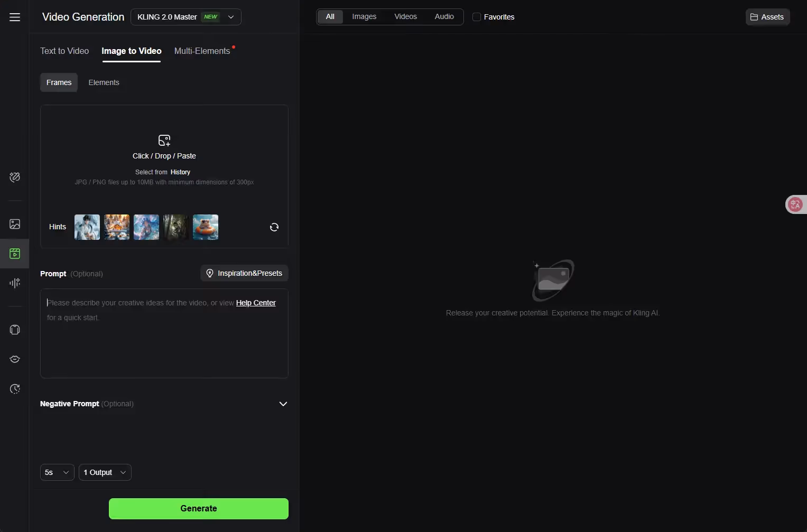Open the AI creative studio sidebar icon

tap(15, 177)
